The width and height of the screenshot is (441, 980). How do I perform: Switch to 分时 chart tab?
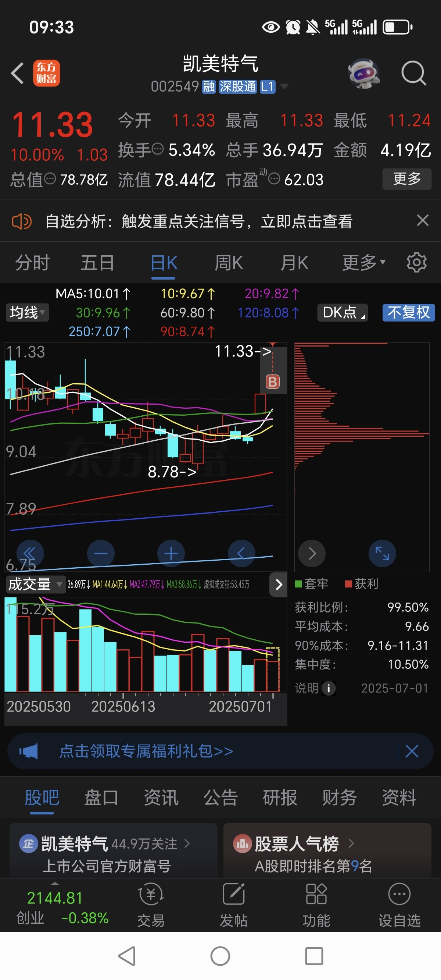click(32, 262)
